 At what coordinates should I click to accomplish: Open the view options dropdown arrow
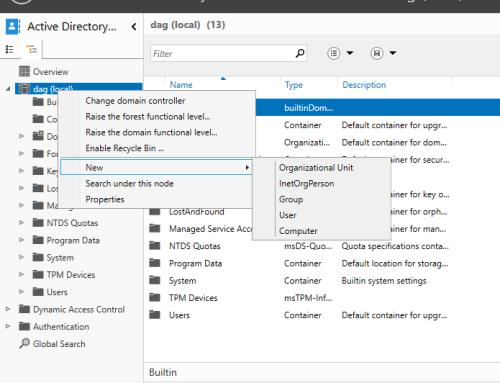pyautogui.click(x=350, y=53)
